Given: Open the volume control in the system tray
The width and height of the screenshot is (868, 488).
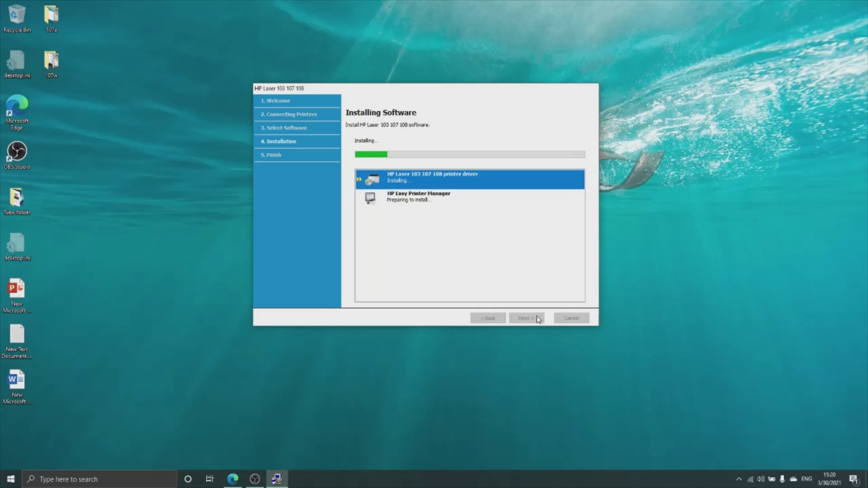Looking at the screenshot, I should pyautogui.click(x=761, y=479).
